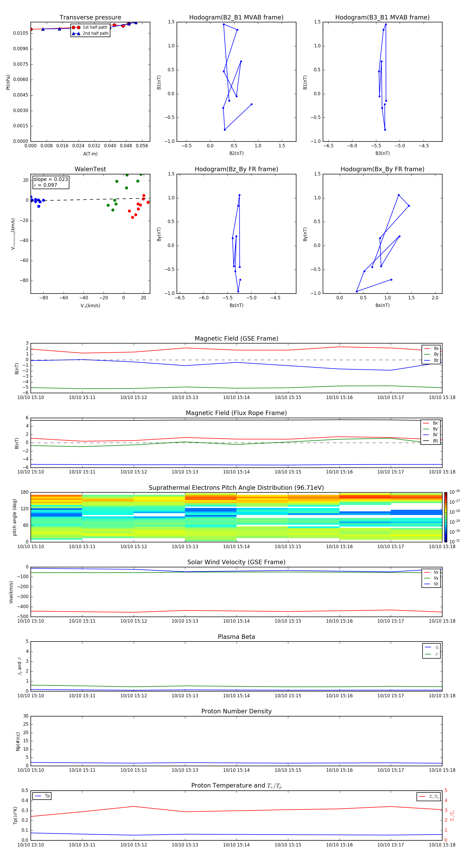473x868 pixels.
Task: Click the plasma beta legend box
Action: pyautogui.click(x=431, y=651)
